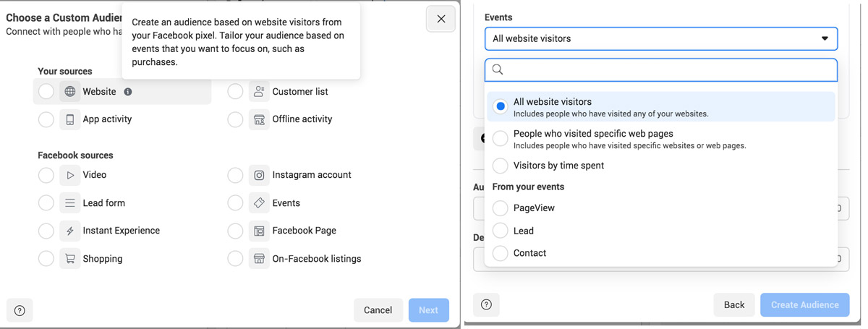868x329 pixels.
Task: Open the Events All website visitors dropdown
Action: 661,38
